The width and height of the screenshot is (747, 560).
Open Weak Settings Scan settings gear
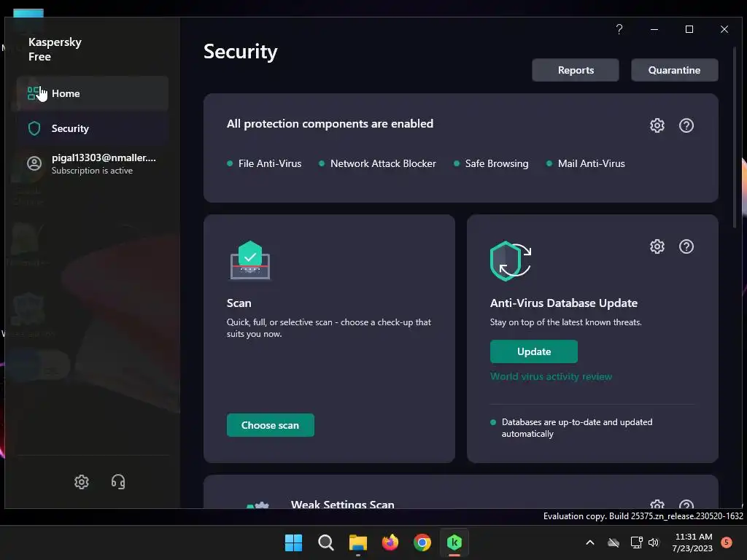pyautogui.click(x=657, y=505)
